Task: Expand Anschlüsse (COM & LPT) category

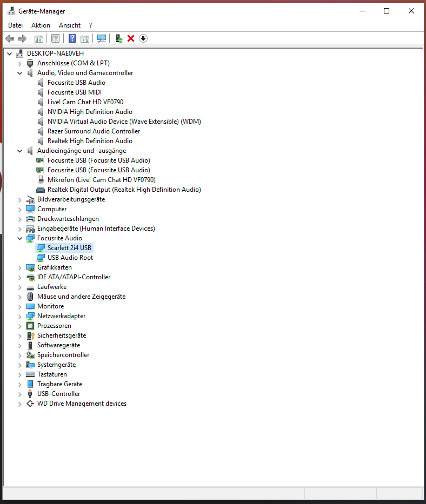Action: coord(19,63)
